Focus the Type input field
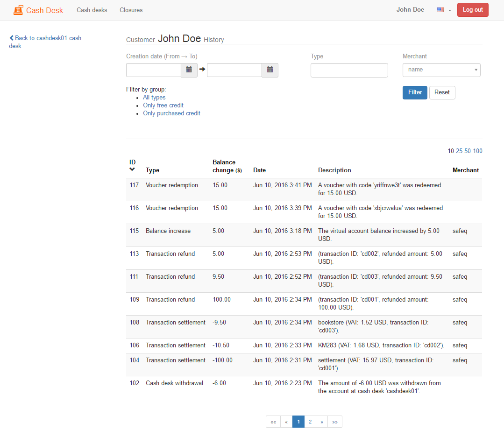The height and width of the screenshot is (437, 504). (x=349, y=70)
